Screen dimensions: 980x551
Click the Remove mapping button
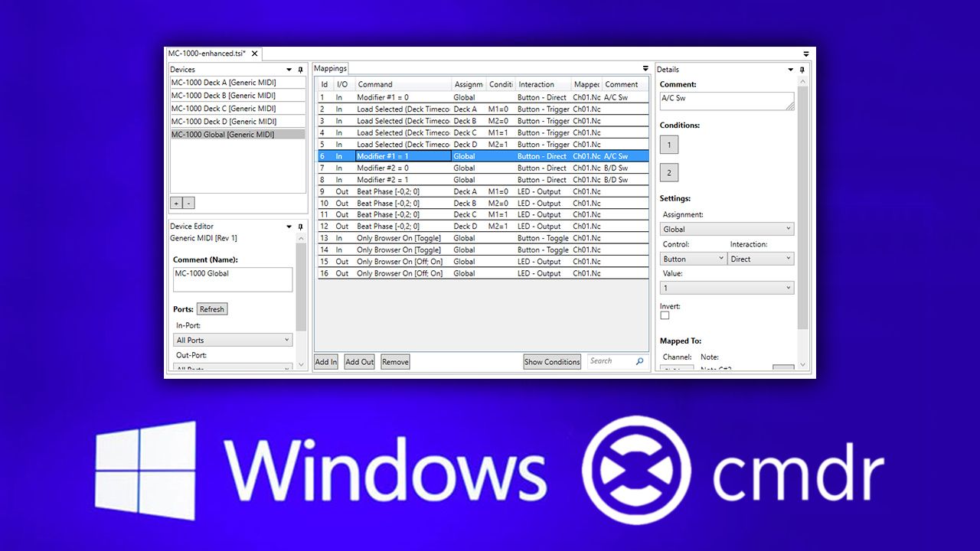tap(395, 362)
